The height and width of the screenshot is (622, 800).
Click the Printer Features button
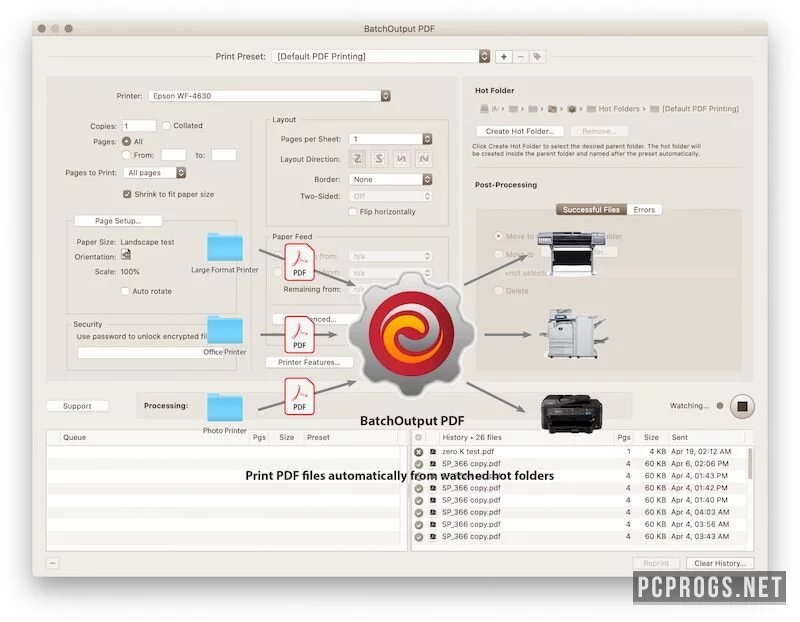pyautogui.click(x=309, y=362)
